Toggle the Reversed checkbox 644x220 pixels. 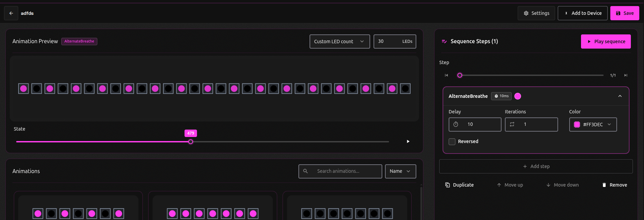click(x=452, y=141)
